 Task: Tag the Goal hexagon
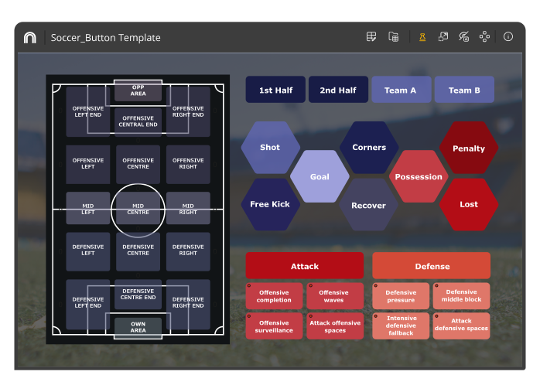[320, 176]
